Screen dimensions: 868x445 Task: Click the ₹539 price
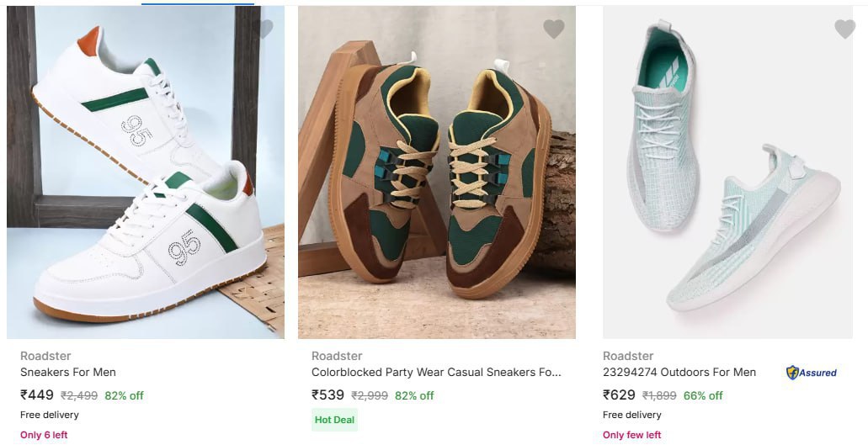[x=328, y=395]
